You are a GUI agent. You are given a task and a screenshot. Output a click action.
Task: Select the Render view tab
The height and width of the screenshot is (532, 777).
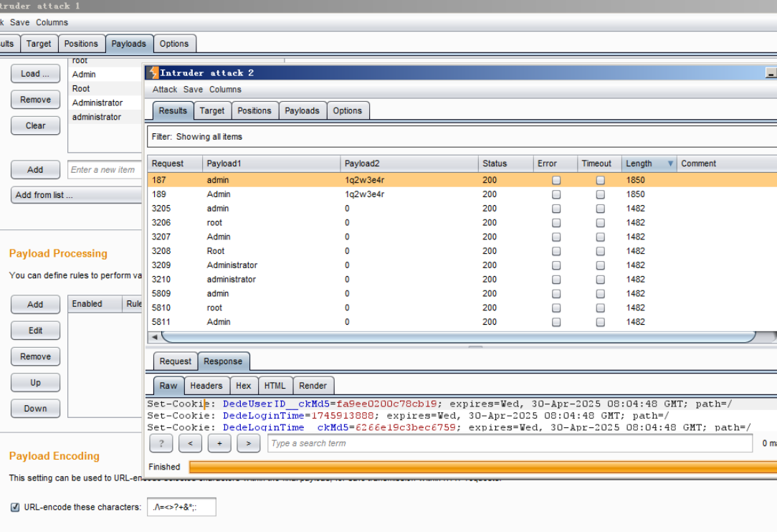point(313,386)
